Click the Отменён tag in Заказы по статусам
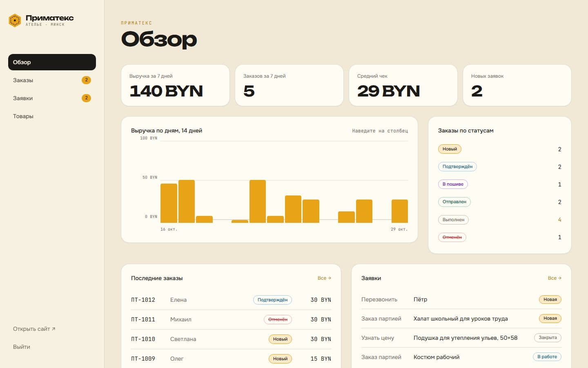Image resolution: width=588 pixels, height=368 pixels. (452, 237)
